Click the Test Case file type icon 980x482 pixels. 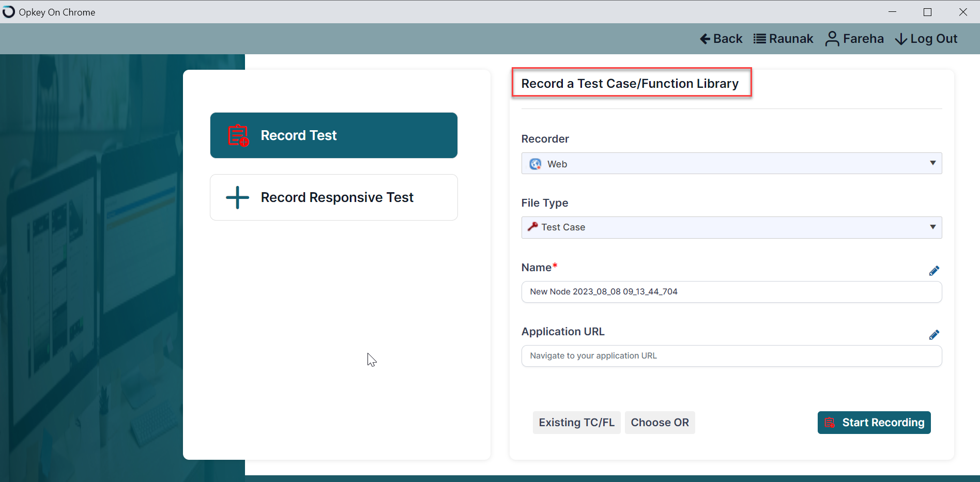pyautogui.click(x=532, y=226)
